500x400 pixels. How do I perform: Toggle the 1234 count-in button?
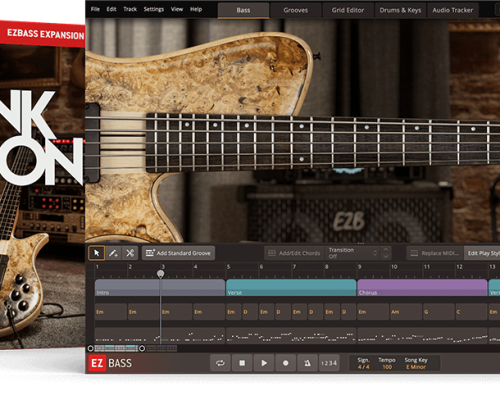329,363
